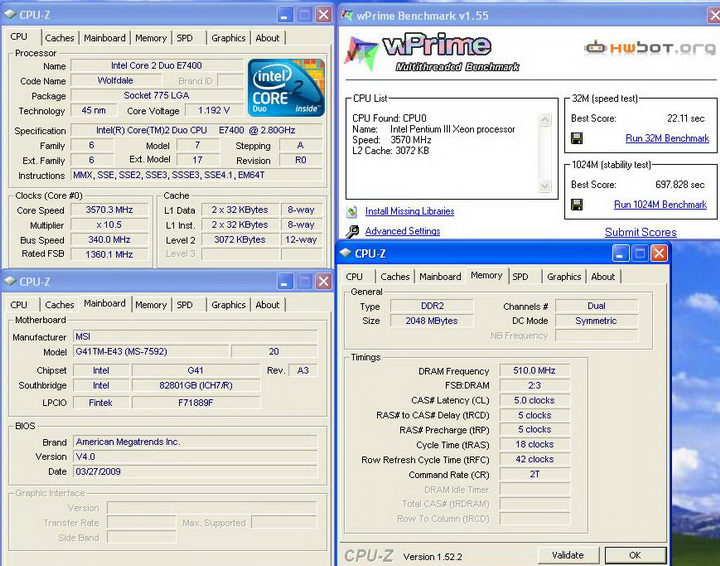
Task: Select the Graphics tab in the Memory window
Action: (564, 277)
